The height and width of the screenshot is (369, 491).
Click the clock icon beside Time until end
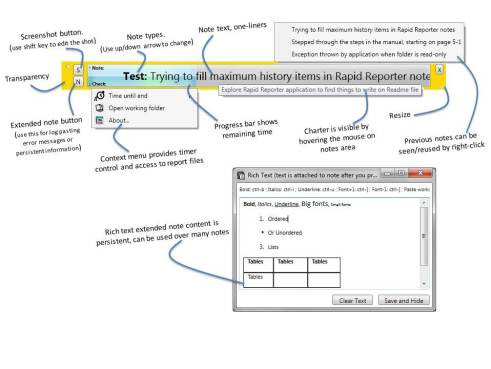coord(99,96)
